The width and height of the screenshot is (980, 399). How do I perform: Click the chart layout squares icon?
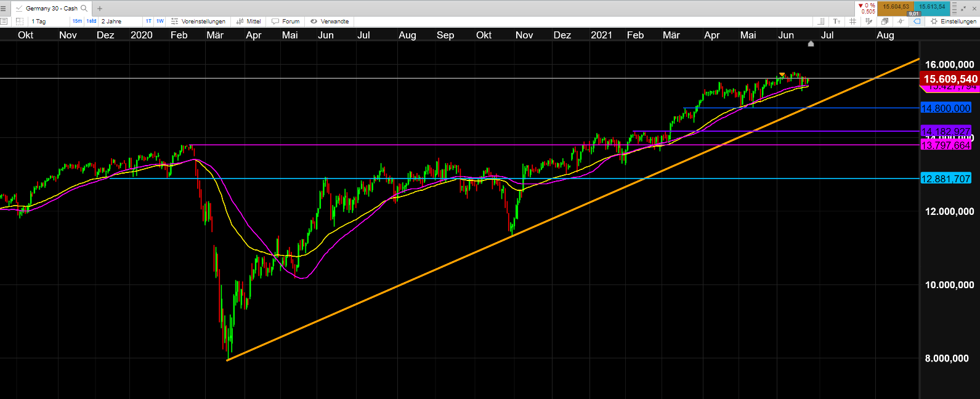pyautogui.click(x=20, y=22)
